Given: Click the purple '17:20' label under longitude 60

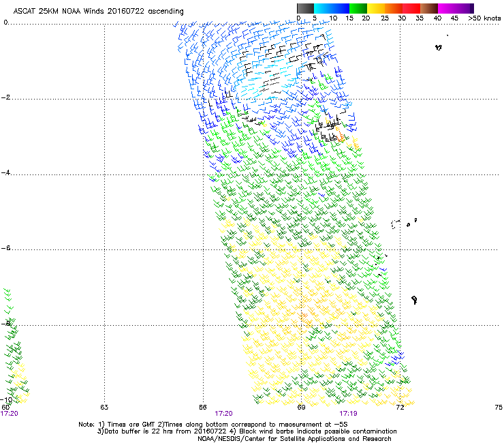Looking at the screenshot, I should (x=10, y=414).
